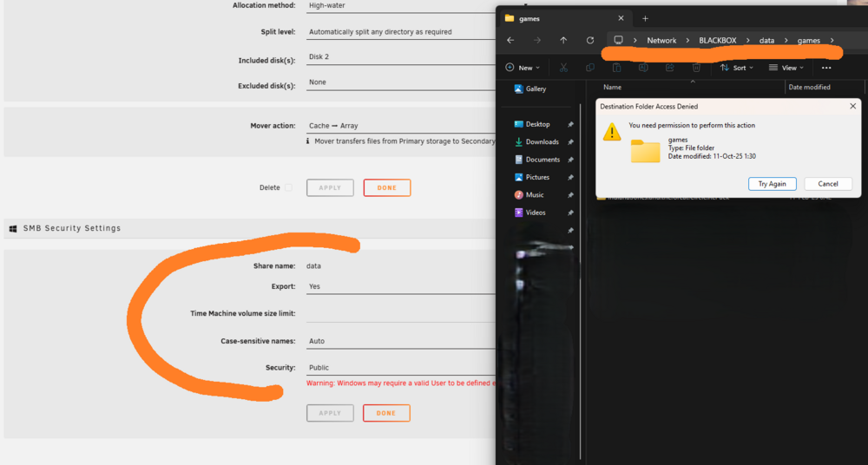Unpin Desktop using its pin icon
The height and width of the screenshot is (465, 868).
tap(570, 124)
